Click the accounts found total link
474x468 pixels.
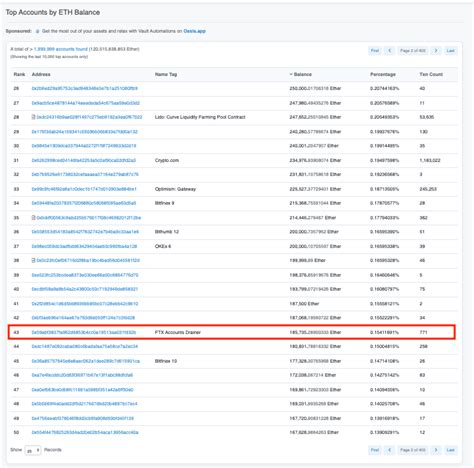click(60, 49)
